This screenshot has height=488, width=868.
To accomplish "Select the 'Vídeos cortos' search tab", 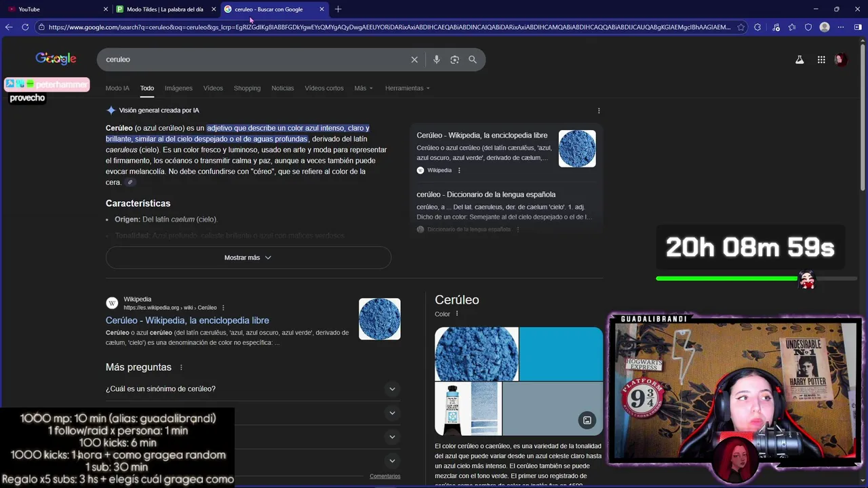I will 324,88.
